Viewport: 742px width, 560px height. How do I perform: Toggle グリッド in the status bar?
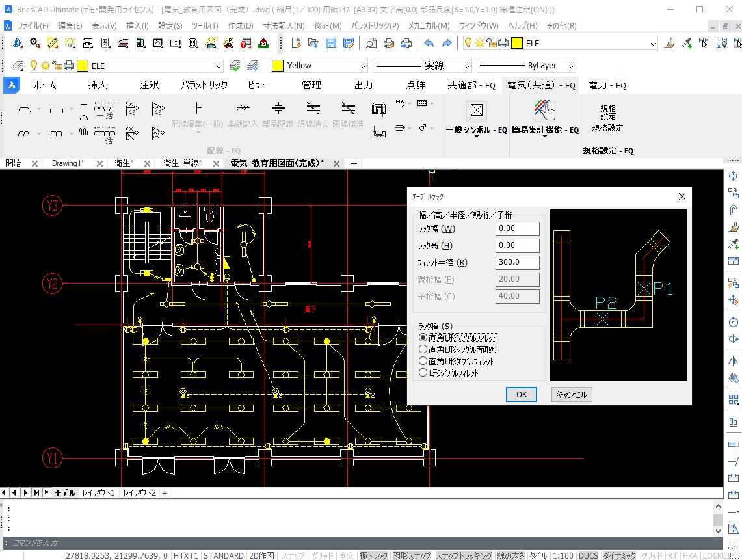coord(323,555)
